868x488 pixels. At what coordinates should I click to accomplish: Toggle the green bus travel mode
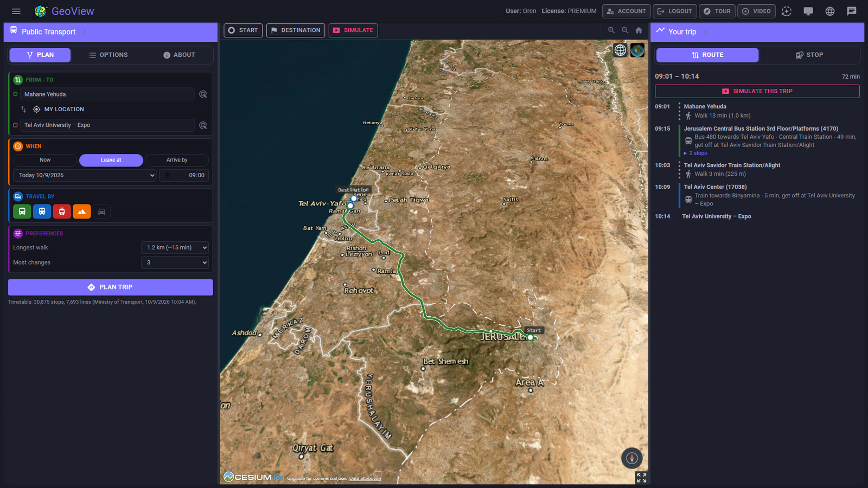pos(22,211)
